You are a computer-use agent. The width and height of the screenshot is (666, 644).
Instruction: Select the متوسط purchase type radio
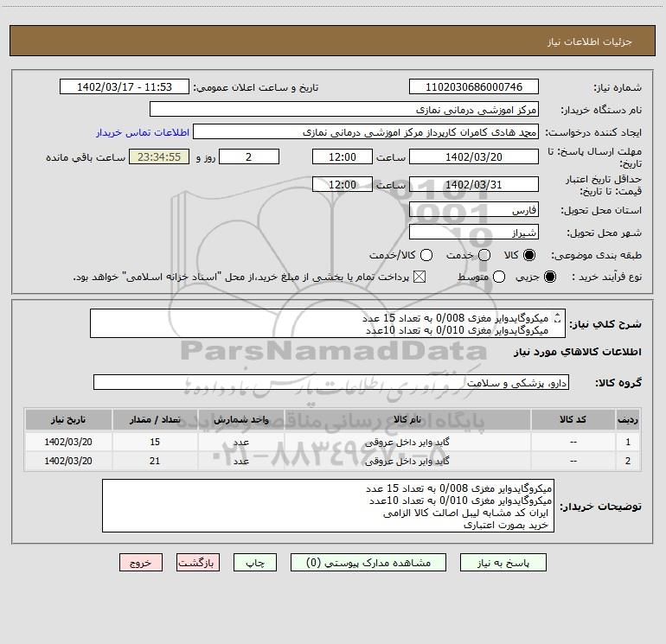[x=499, y=277]
